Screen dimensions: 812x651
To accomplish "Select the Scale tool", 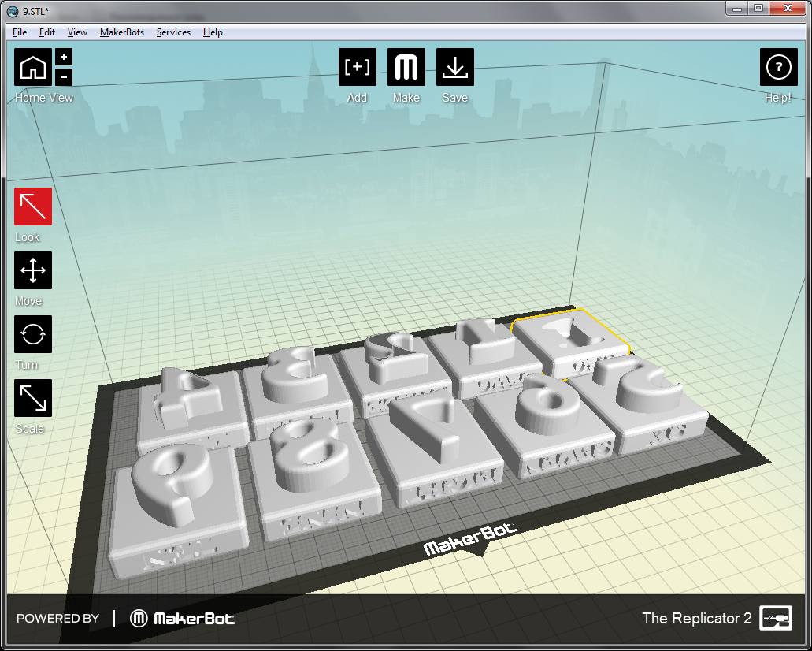I will click(x=33, y=397).
